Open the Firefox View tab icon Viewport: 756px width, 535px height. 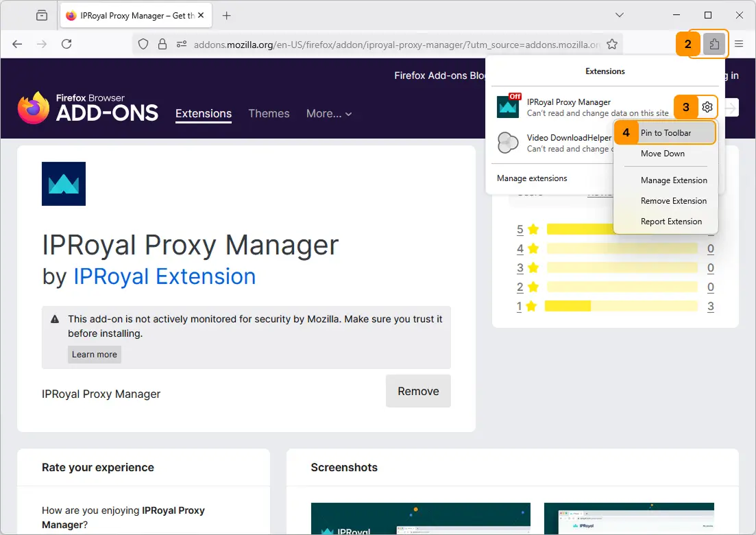tap(42, 16)
